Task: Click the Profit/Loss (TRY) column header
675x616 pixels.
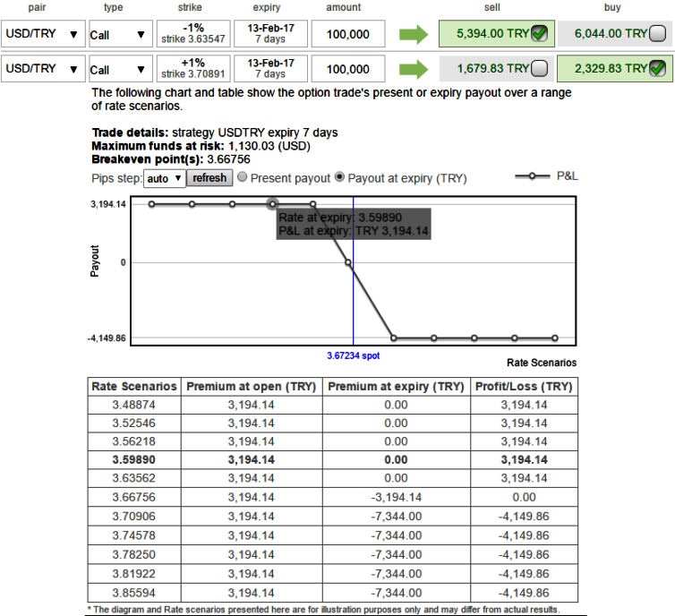Action: (524, 387)
